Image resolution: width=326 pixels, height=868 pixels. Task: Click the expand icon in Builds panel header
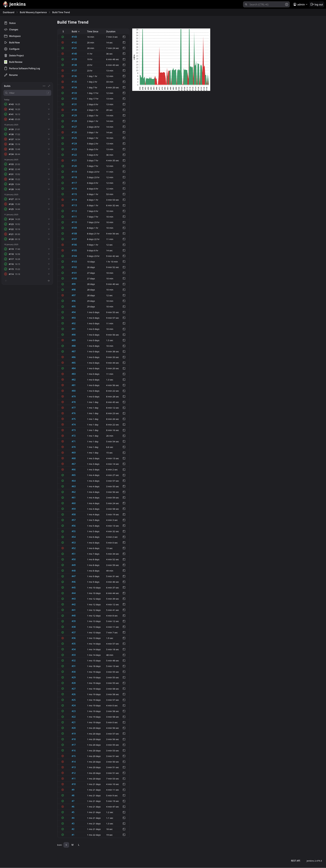[49, 86]
